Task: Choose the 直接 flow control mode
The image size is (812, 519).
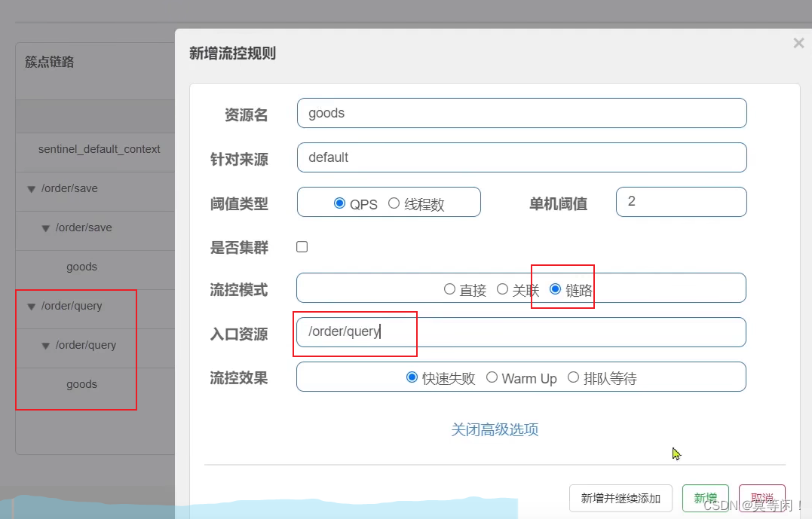Action: tap(449, 289)
